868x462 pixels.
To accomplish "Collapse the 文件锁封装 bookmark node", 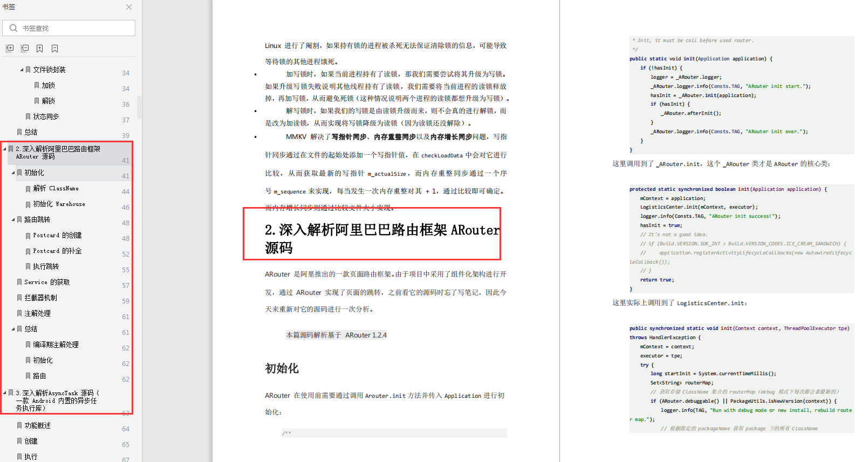I will (x=22, y=70).
